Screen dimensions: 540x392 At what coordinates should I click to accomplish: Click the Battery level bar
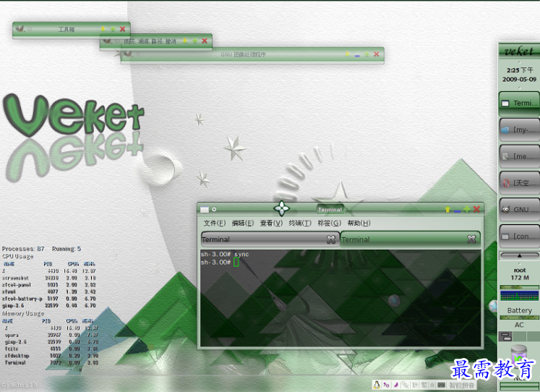point(519,318)
